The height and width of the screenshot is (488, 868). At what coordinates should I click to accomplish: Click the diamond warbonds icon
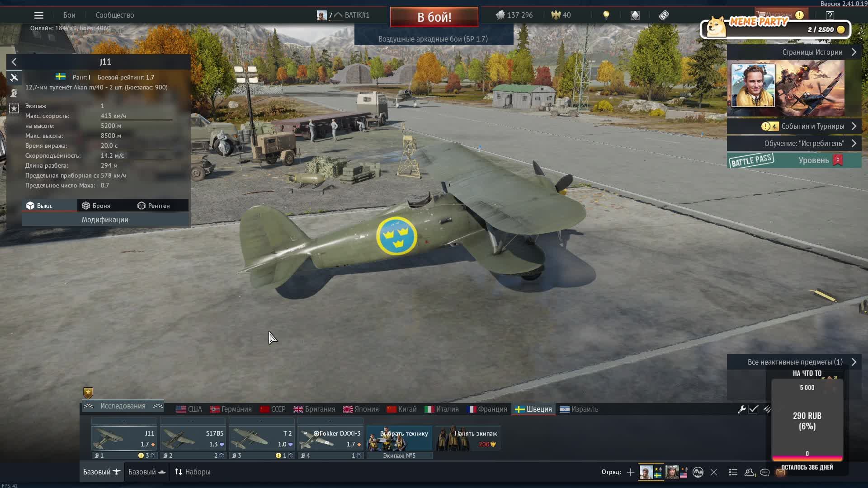635,15
